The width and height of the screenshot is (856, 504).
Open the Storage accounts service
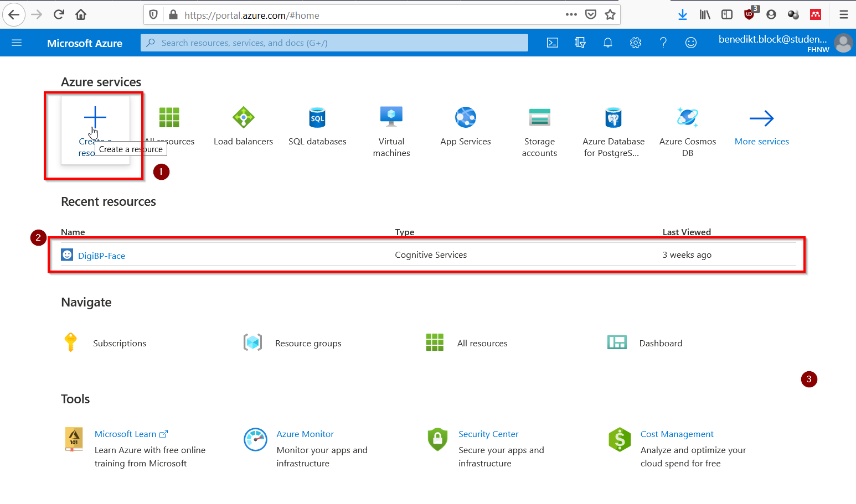pos(540,132)
